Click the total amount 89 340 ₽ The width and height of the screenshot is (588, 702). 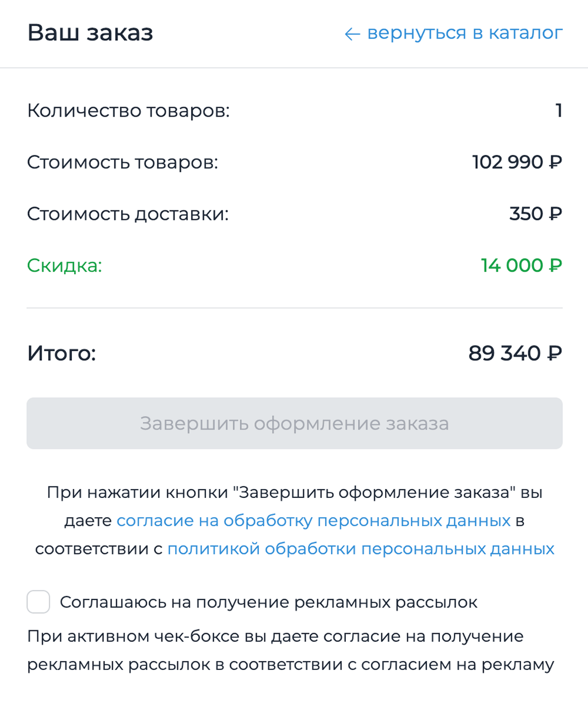(515, 353)
